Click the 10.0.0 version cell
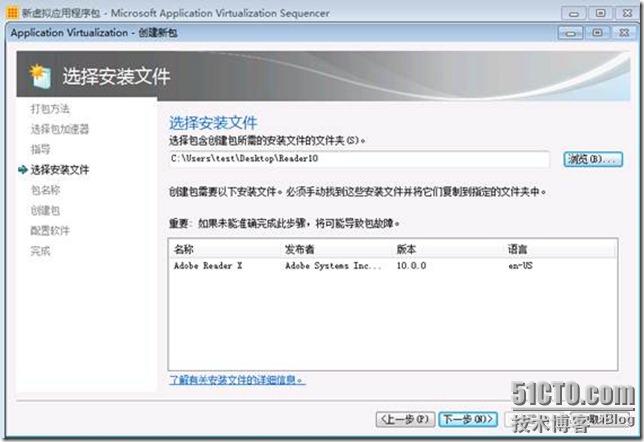 click(x=412, y=266)
